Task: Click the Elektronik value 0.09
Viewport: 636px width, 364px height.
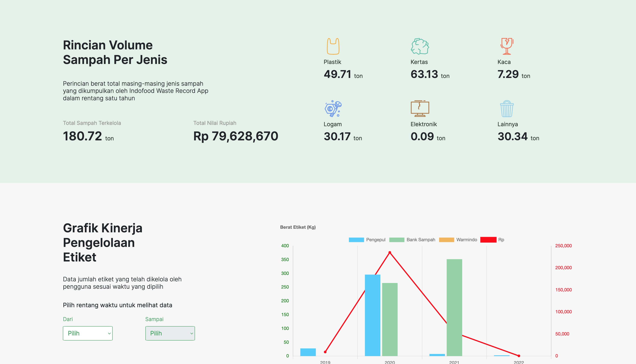Action: tap(422, 137)
